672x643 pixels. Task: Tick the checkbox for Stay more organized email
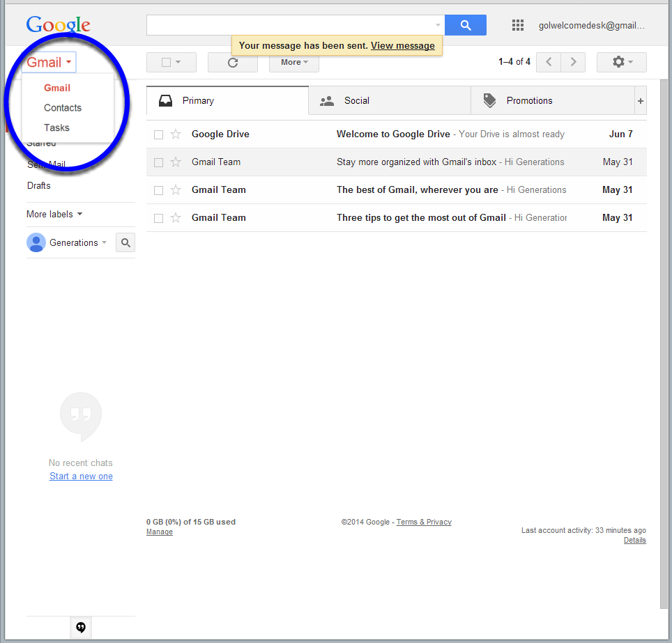pos(158,162)
